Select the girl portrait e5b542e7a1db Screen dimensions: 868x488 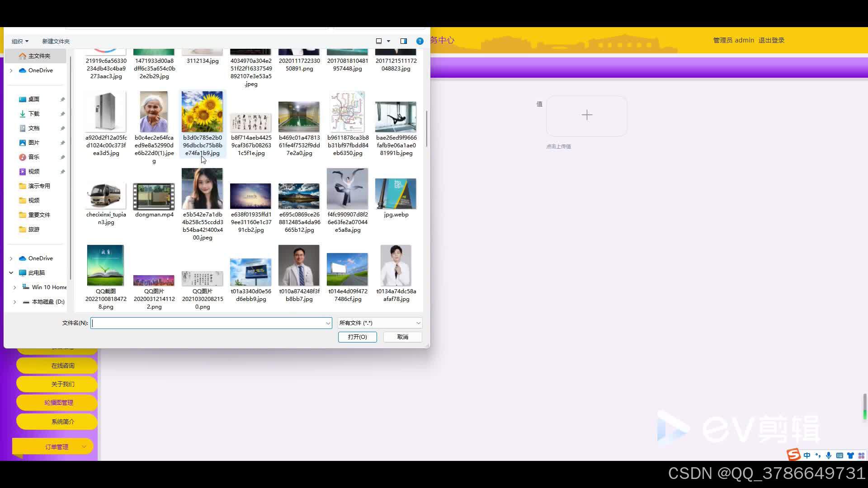[203, 204]
